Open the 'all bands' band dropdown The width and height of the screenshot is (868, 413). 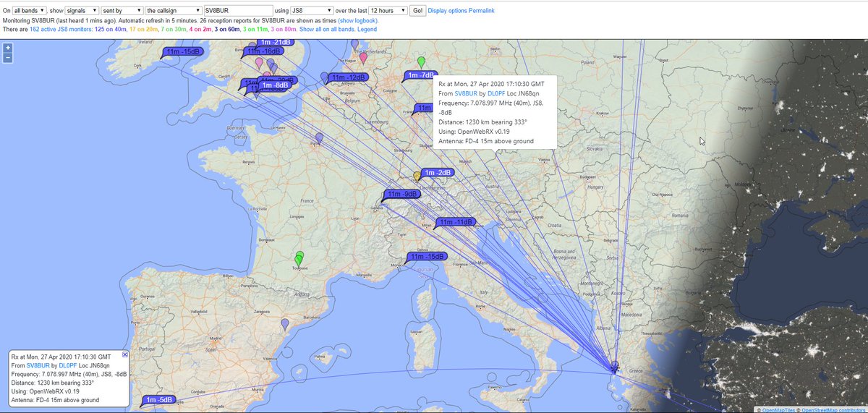pos(30,11)
